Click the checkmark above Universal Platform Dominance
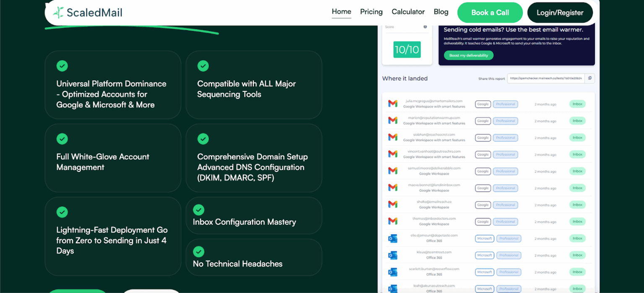Image resolution: width=644 pixels, height=293 pixels. [62, 66]
